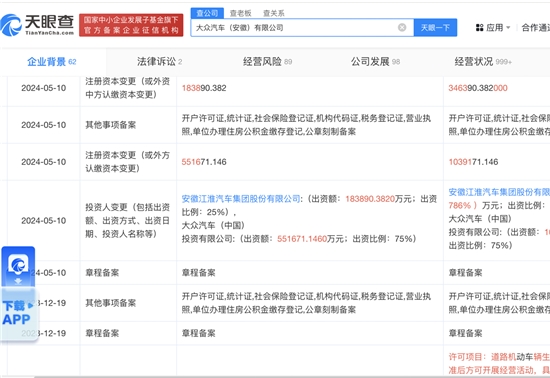This screenshot has width=550, height=378.
Task: Open the TianYanCha logo homepage
Action: 37,25
